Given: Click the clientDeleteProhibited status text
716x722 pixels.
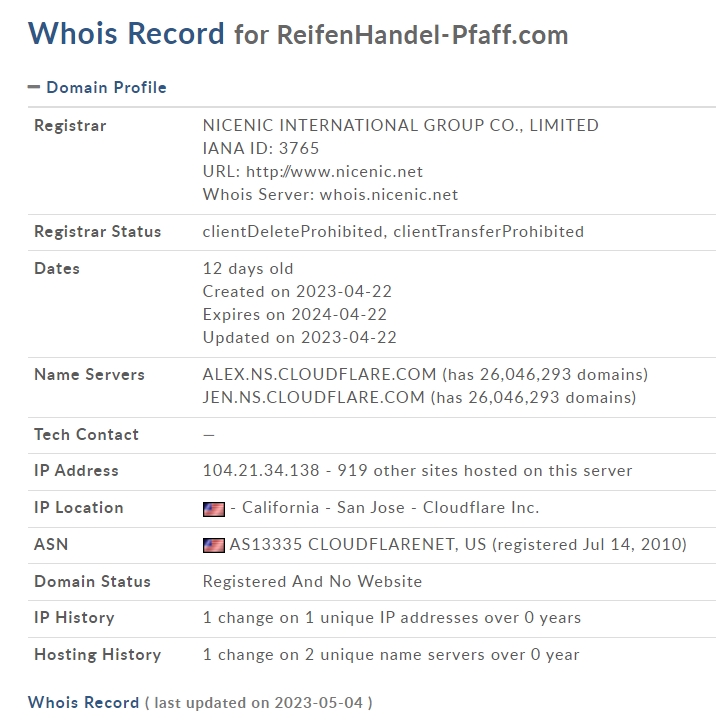Looking at the screenshot, I should point(292,232).
